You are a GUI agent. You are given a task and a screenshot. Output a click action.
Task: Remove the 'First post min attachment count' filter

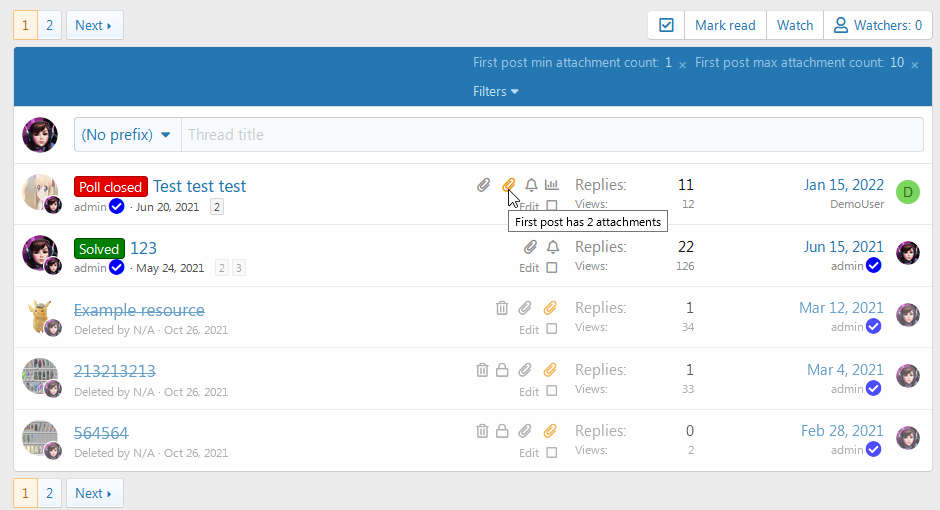(682, 64)
